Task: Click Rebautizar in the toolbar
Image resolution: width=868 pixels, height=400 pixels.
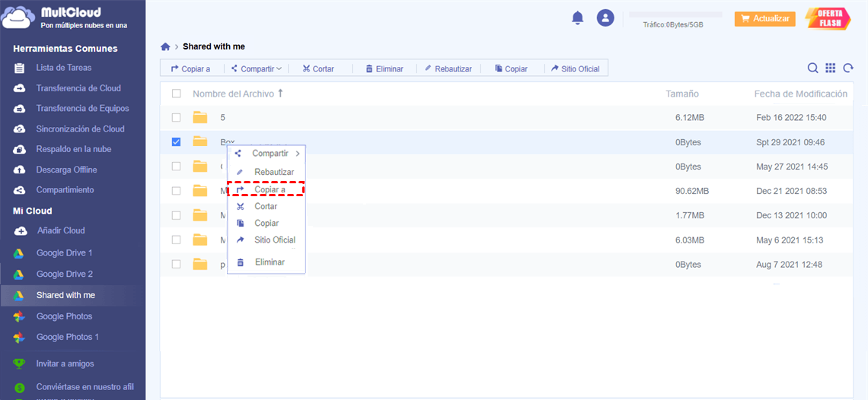Action: pyautogui.click(x=448, y=69)
